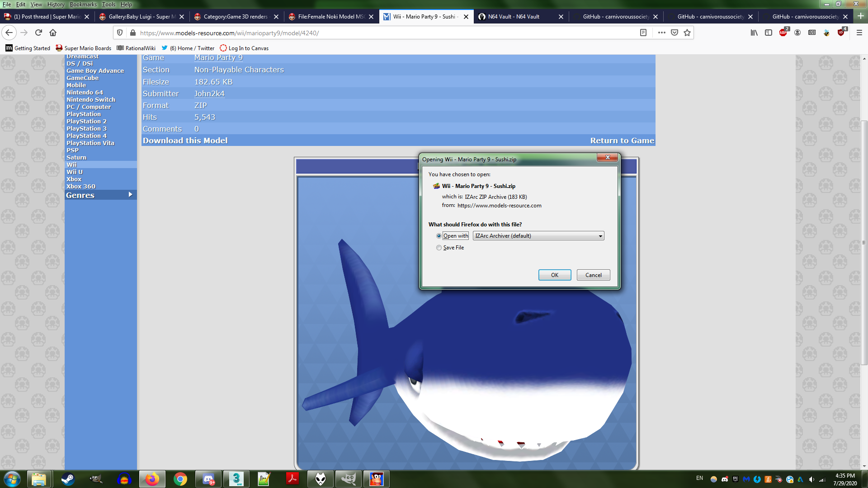Open Mario Party 9 game link

click(x=218, y=58)
